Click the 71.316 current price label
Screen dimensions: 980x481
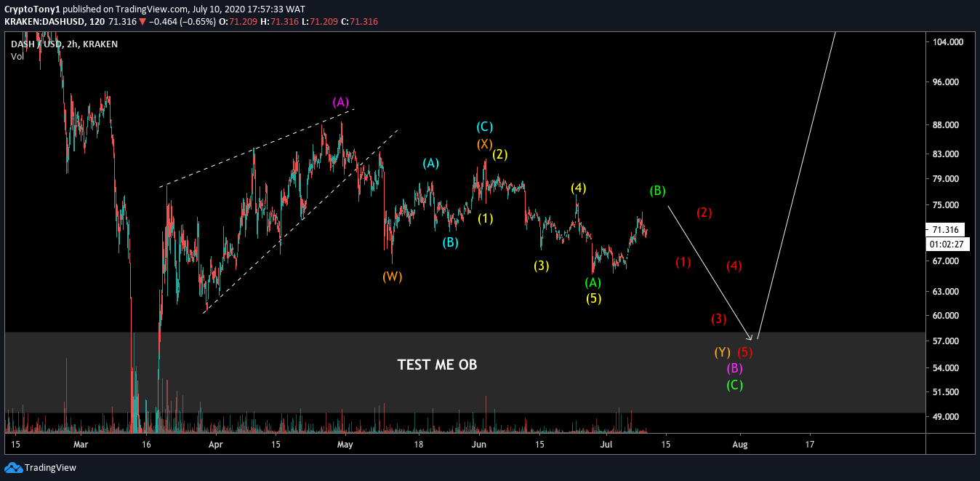tap(945, 230)
